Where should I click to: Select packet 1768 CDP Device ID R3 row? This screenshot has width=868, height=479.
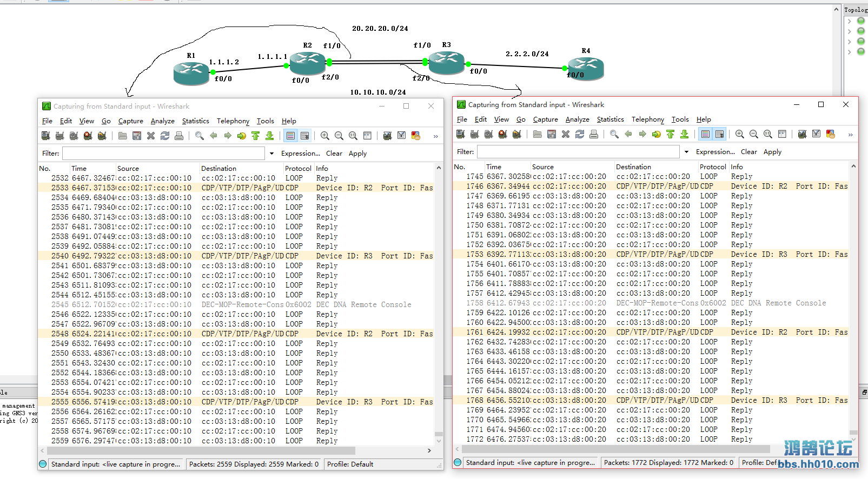coord(651,401)
